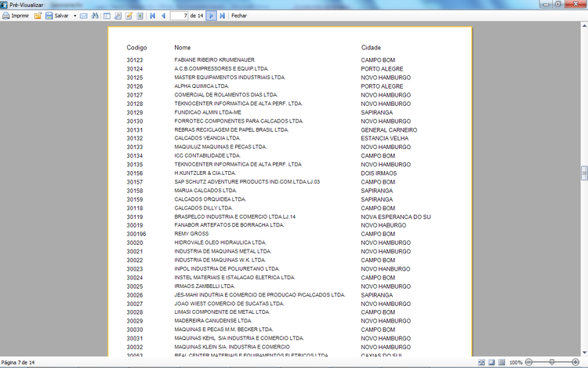Viewport: 588px width, 368px height.
Task: Click status bar Página 7 de 14
Action: click(18, 363)
